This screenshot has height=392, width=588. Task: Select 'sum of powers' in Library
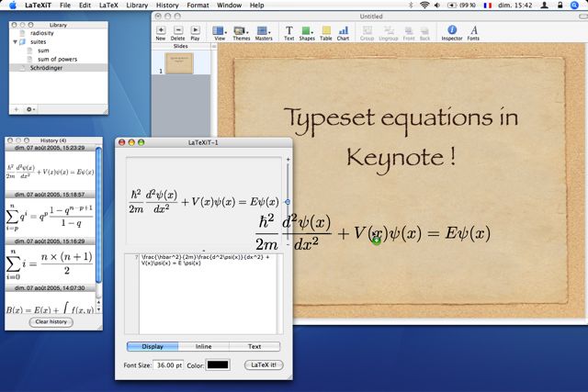[57, 59]
